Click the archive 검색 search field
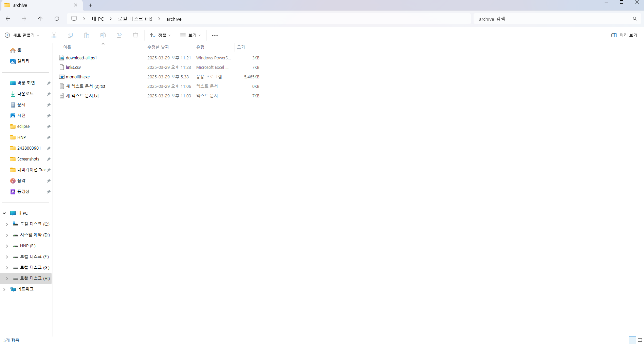Viewport: 644px width, 344px height. pos(553,19)
